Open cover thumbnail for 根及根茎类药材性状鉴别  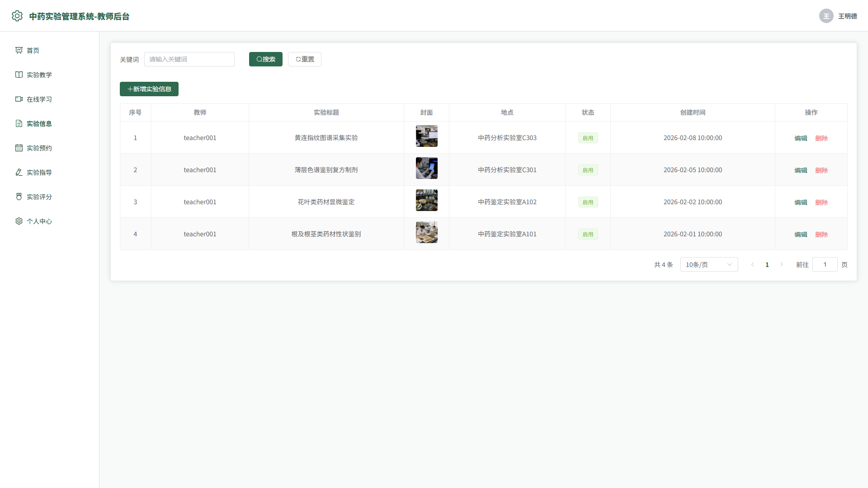pyautogui.click(x=427, y=232)
